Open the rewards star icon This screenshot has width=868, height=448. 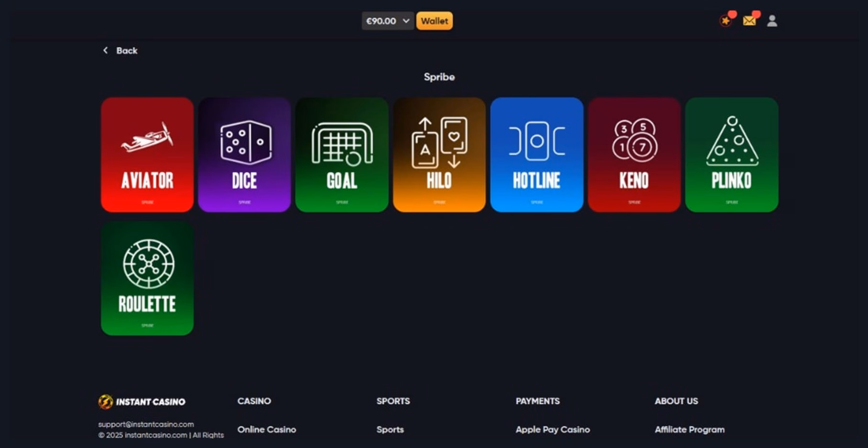(726, 21)
